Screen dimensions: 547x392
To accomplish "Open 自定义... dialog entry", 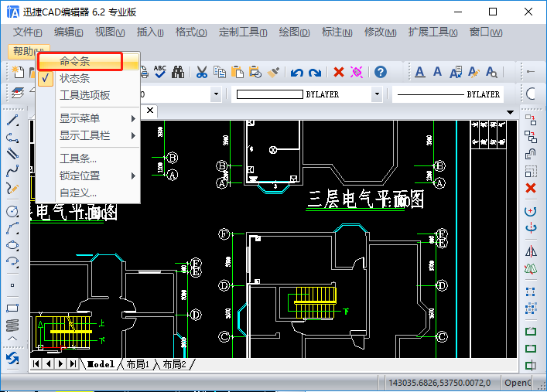I will [x=89, y=193].
